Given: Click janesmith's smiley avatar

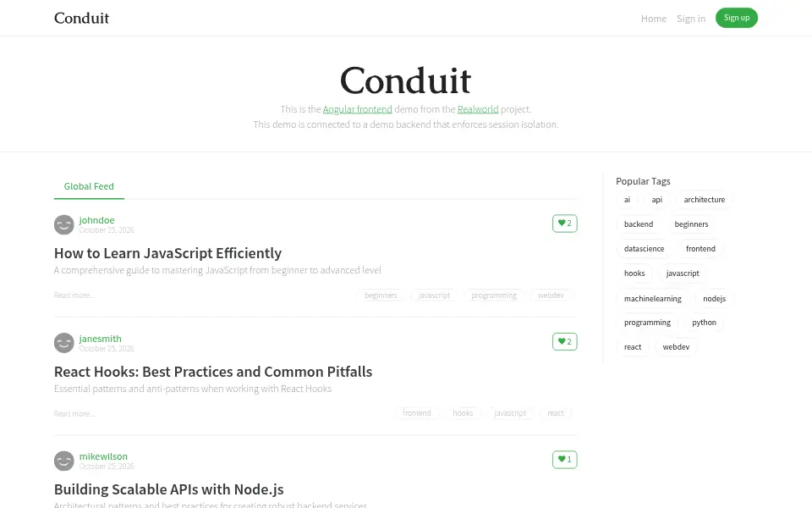Looking at the screenshot, I should pyautogui.click(x=64, y=343).
